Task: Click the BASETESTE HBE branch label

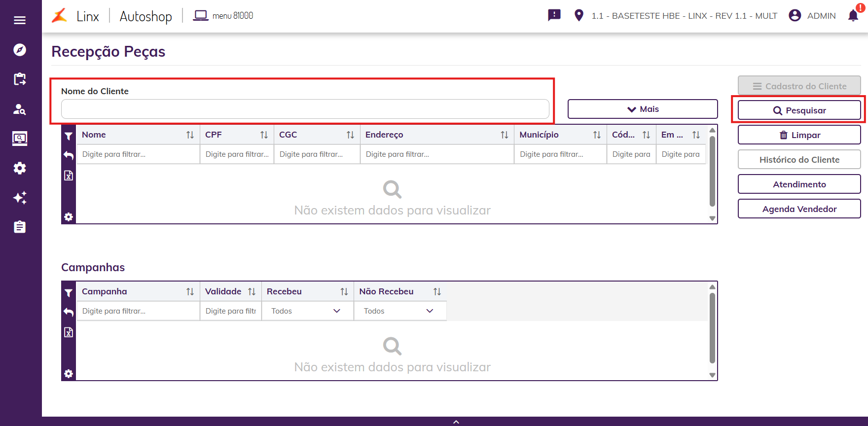Action: click(685, 16)
